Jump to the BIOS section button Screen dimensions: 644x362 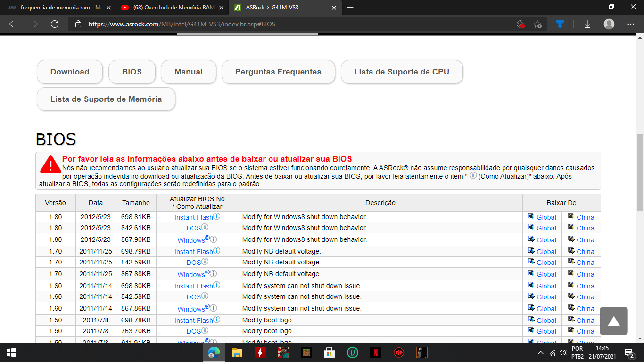[x=132, y=72]
